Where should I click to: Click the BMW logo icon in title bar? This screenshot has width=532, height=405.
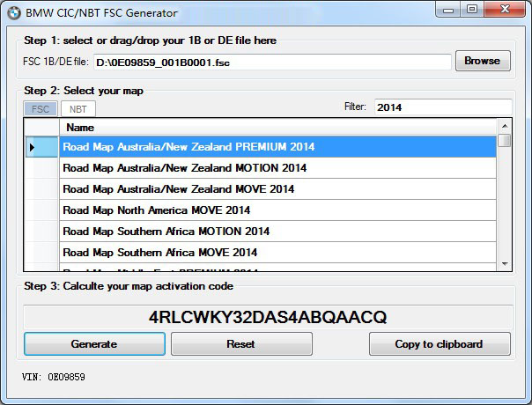click(x=14, y=13)
